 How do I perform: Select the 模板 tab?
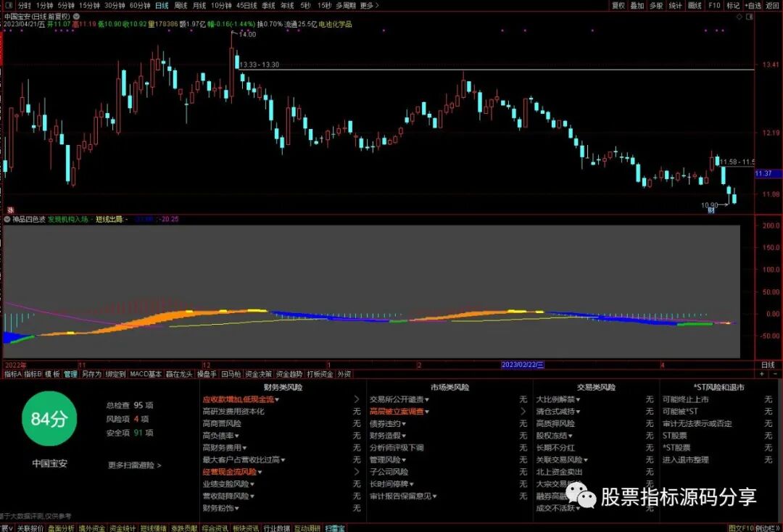(52, 374)
